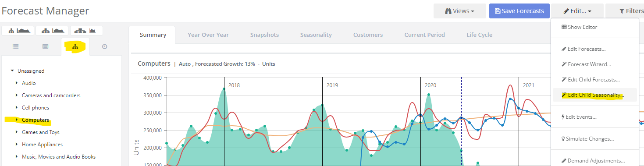Expand Music, Movies and Audio Books arrow
644x166 pixels.
[x=17, y=156]
